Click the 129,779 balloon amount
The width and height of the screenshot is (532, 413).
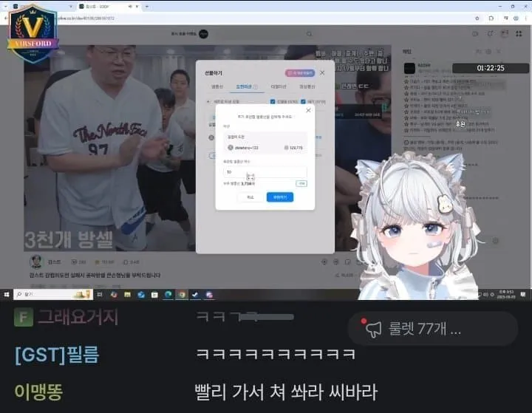coord(293,148)
